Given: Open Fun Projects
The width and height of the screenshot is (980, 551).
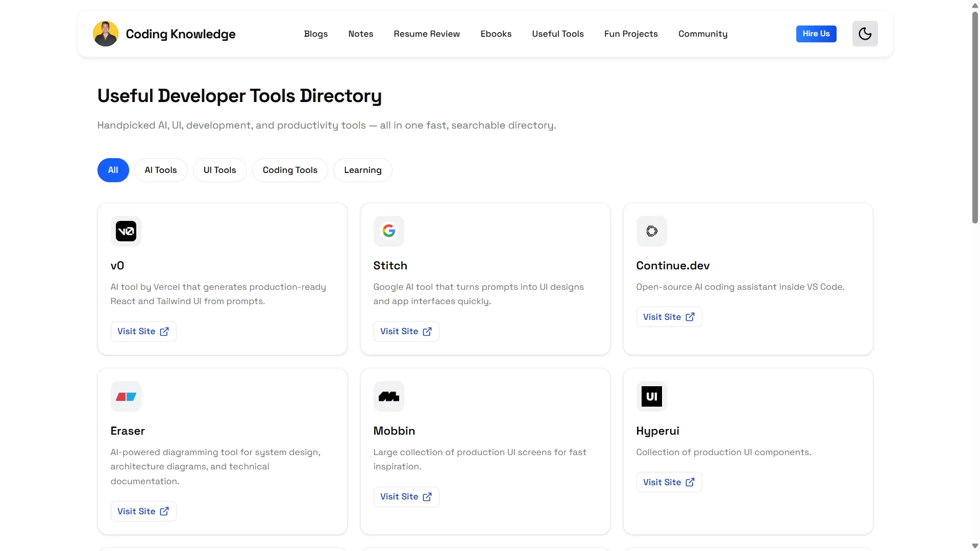Looking at the screenshot, I should tap(631, 34).
